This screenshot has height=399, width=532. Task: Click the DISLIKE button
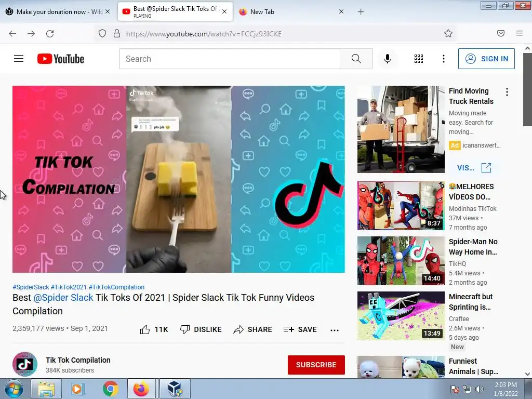[201, 329]
